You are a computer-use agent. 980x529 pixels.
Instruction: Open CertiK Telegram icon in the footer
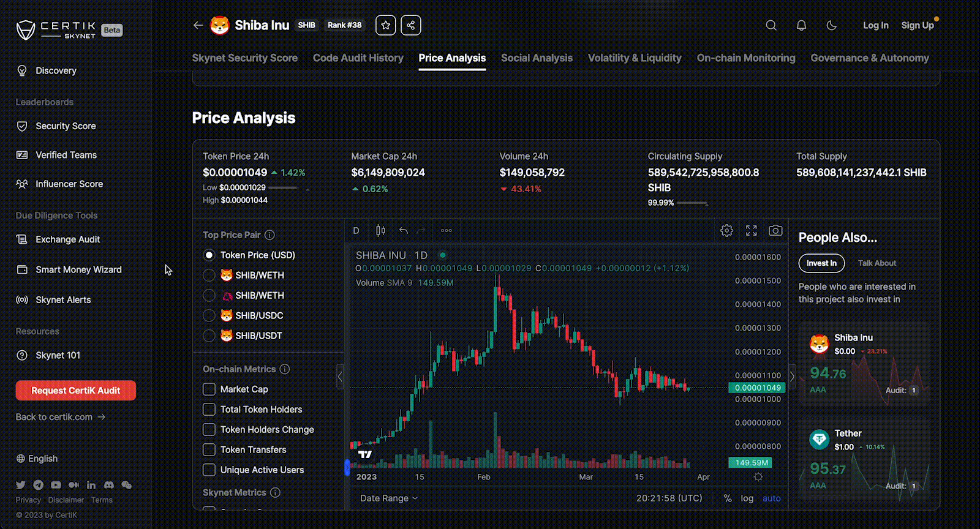pyautogui.click(x=39, y=484)
